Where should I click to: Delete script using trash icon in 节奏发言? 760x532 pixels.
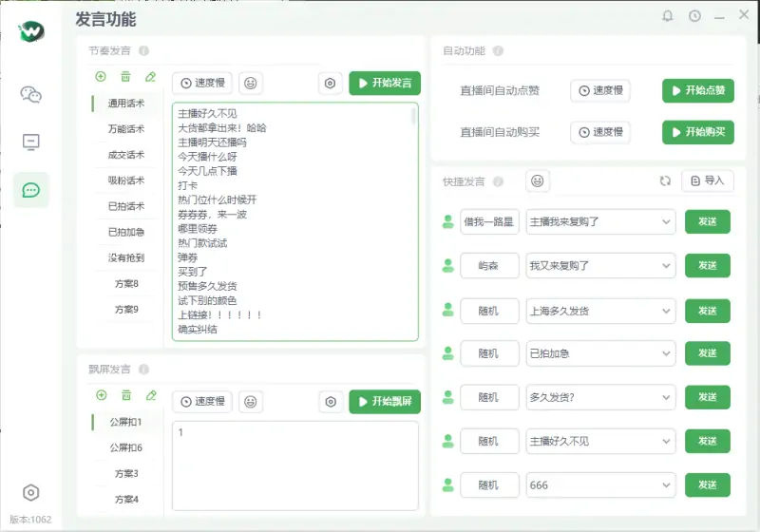click(125, 77)
